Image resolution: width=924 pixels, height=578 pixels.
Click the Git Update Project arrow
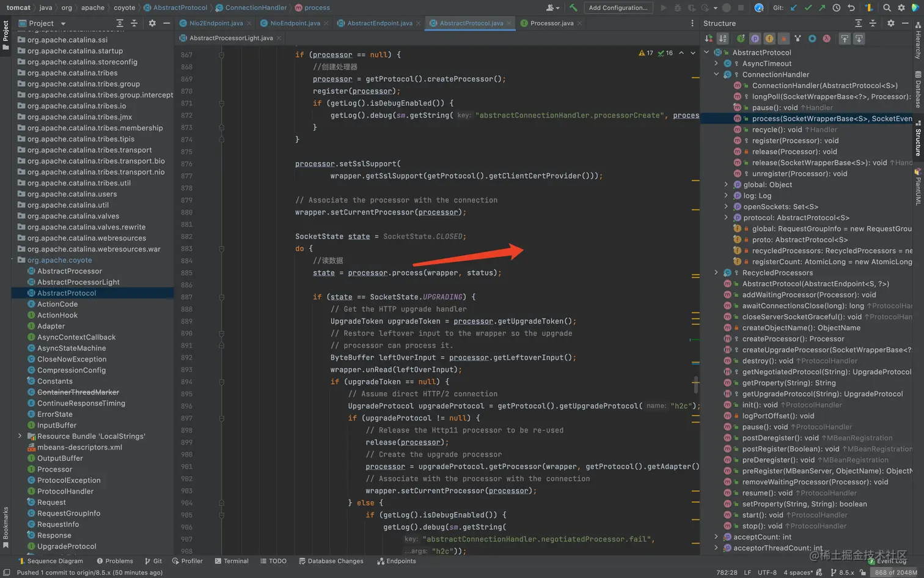pyautogui.click(x=794, y=8)
